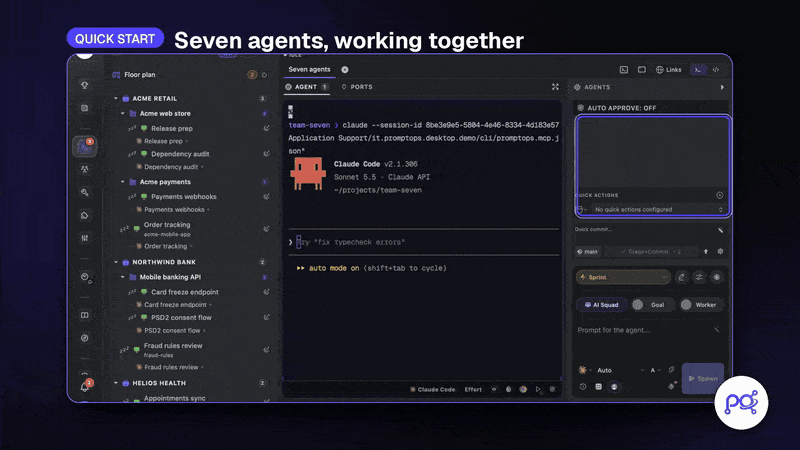This screenshot has height=450, width=800.
Task: Toggle the round avatar icon below Auto
Action: [x=614, y=386]
